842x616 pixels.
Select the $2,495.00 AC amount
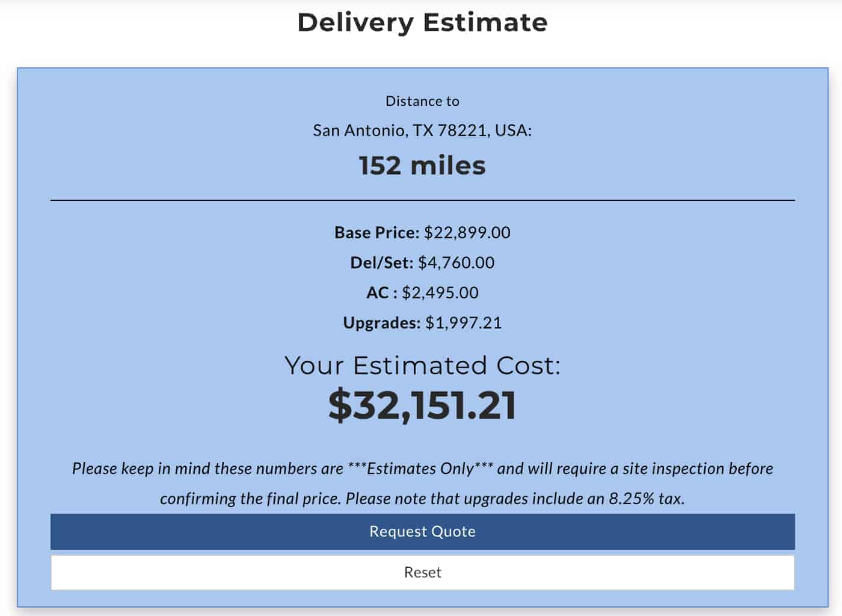coord(440,293)
